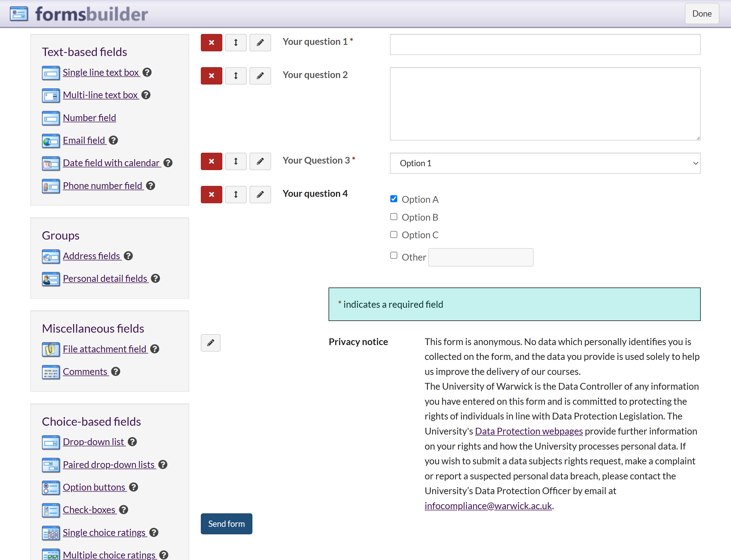Click help icon beside Check-boxes

(124, 510)
